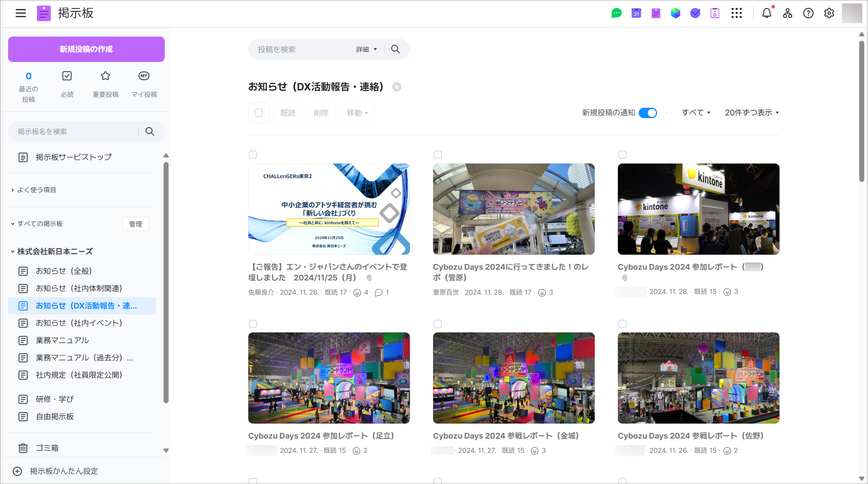868x484 pixels.
Task: Star the お知らせ (DX活動報告・連絡) board as favorite
Action: (x=397, y=87)
